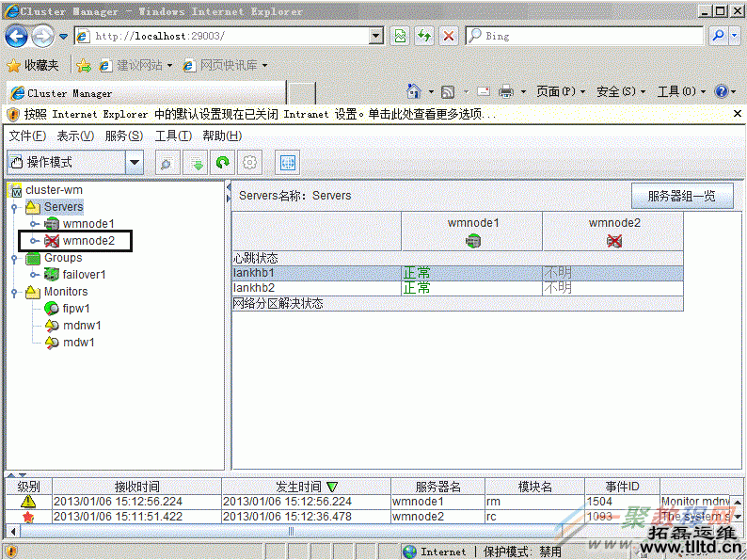Screen dimensions: 747x560
Task: Select the lankhb1 heartbeat row
Action: [458, 273]
